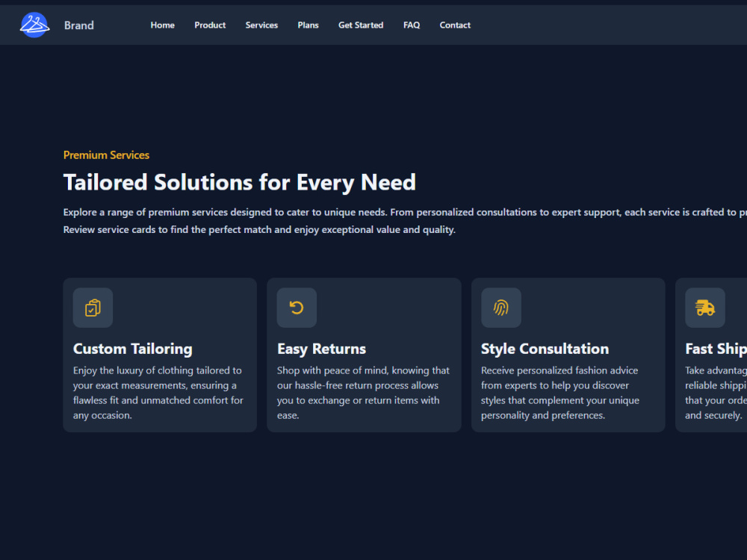The width and height of the screenshot is (747, 560).
Task: Click the Custom Tailoring description text
Action: (158, 393)
